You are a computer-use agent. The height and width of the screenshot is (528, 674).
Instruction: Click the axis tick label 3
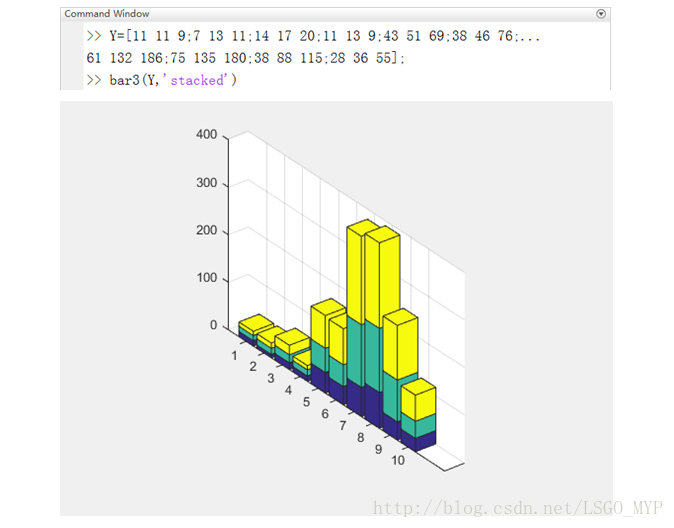[270, 378]
